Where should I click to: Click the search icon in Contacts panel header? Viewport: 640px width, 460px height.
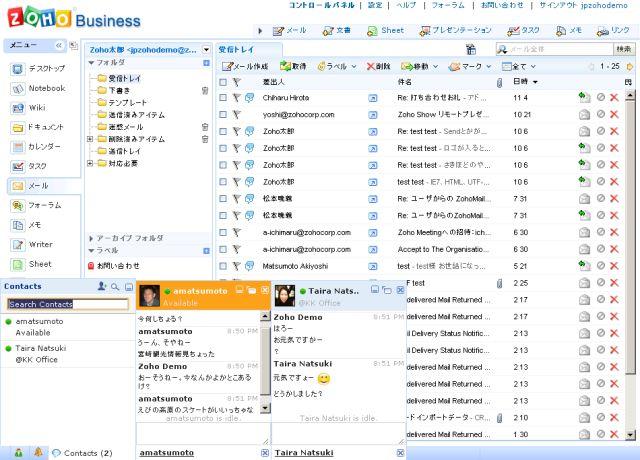[x=115, y=287]
